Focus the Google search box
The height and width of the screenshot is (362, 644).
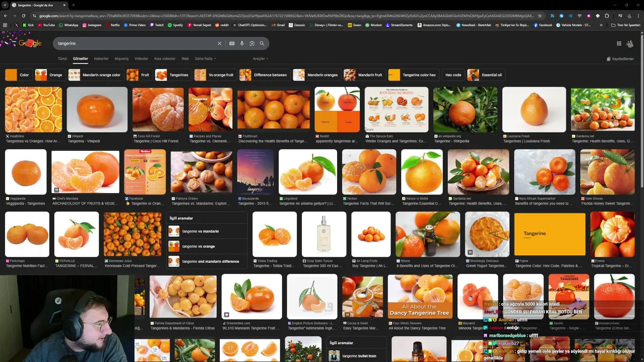coord(136,44)
